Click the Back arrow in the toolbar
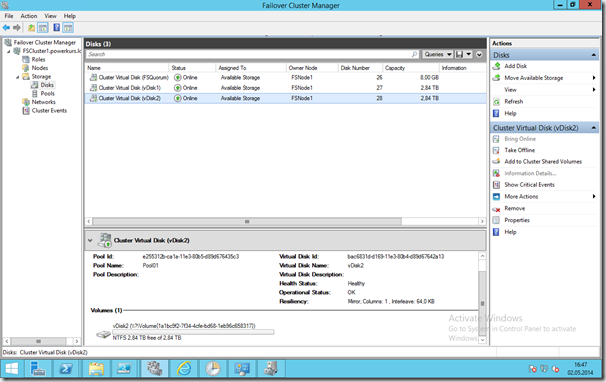 [6, 27]
